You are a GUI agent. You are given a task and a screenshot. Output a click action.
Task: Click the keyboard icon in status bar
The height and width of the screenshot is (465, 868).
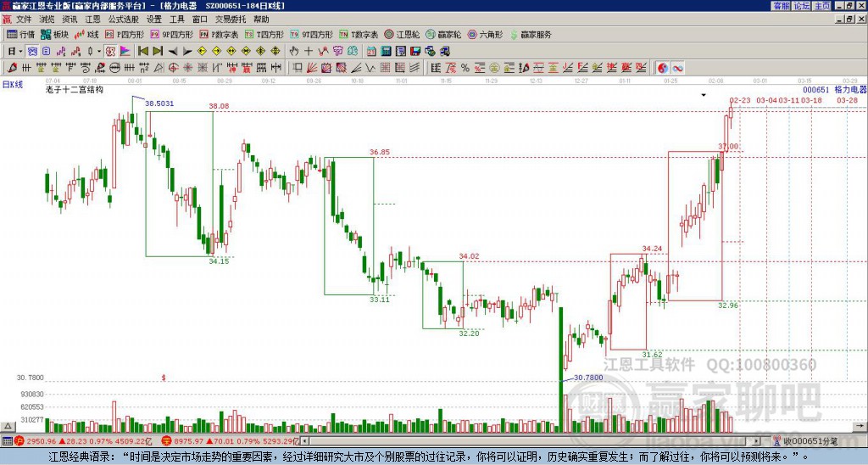coord(7,441)
